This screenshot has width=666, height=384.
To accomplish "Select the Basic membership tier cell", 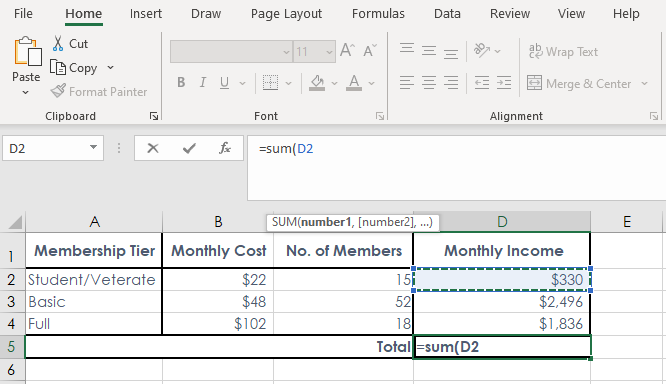I will pos(94,302).
